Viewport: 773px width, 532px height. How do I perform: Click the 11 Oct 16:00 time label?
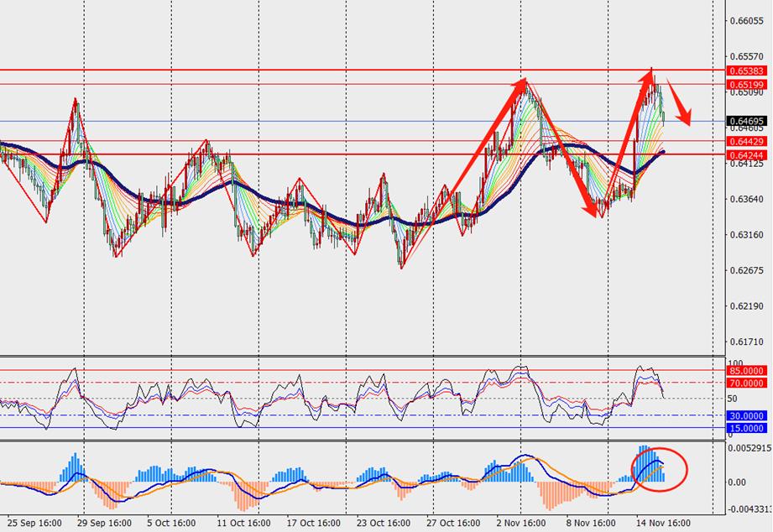tap(243, 523)
